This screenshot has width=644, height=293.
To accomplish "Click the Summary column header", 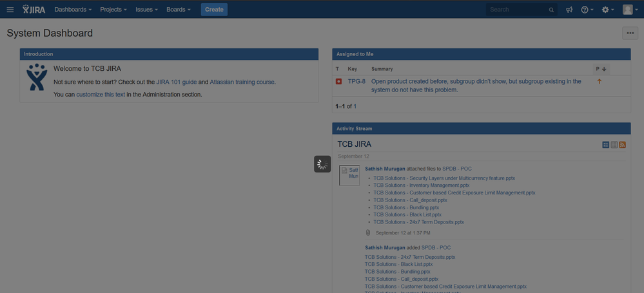I will pyautogui.click(x=382, y=69).
